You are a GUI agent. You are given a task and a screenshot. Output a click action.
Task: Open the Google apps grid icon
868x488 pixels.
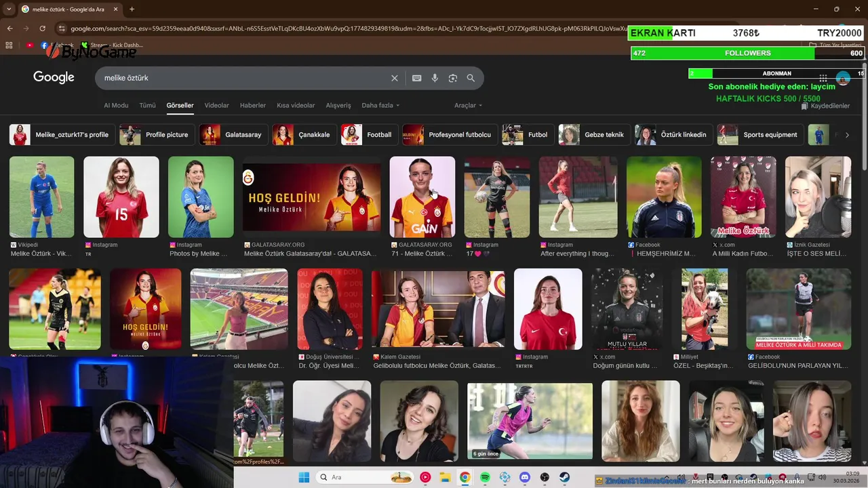(823, 78)
